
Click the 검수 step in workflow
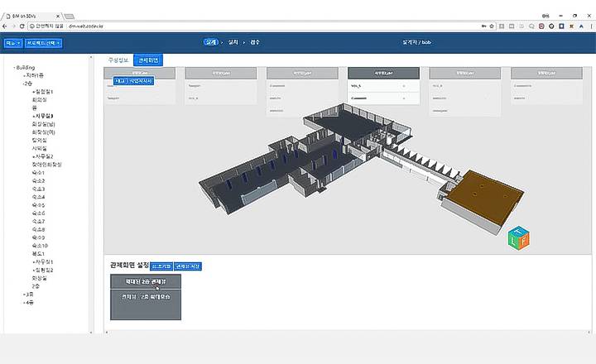(x=254, y=42)
